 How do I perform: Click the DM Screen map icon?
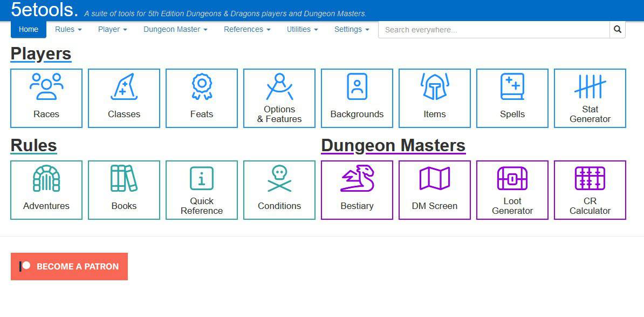tap(435, 178)
